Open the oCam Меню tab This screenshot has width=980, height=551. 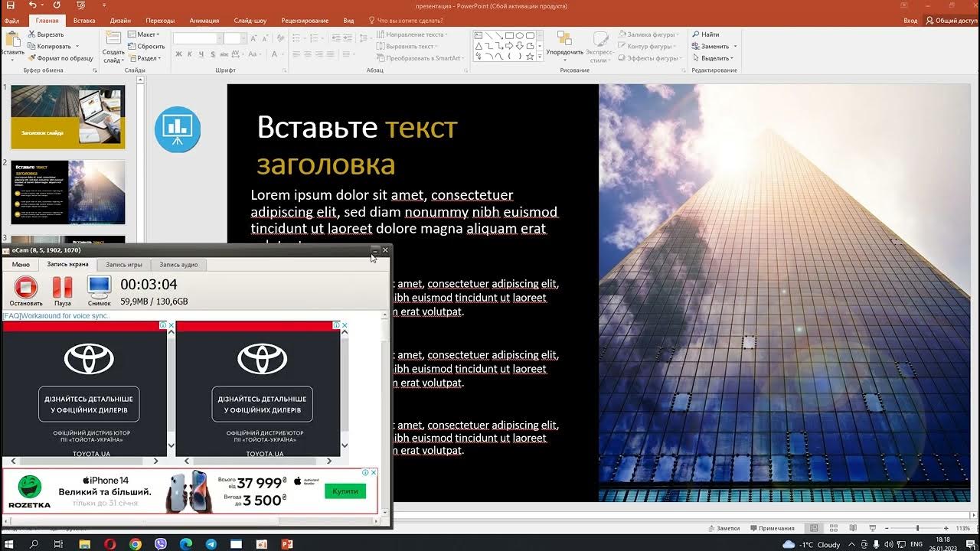coord(21,264)
